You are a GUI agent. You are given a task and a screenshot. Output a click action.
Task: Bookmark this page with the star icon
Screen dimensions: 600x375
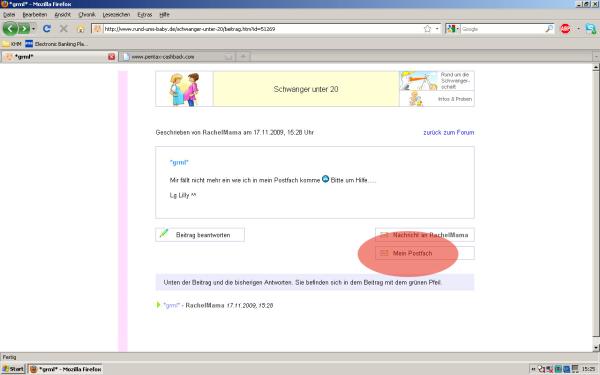coord(427,29)
